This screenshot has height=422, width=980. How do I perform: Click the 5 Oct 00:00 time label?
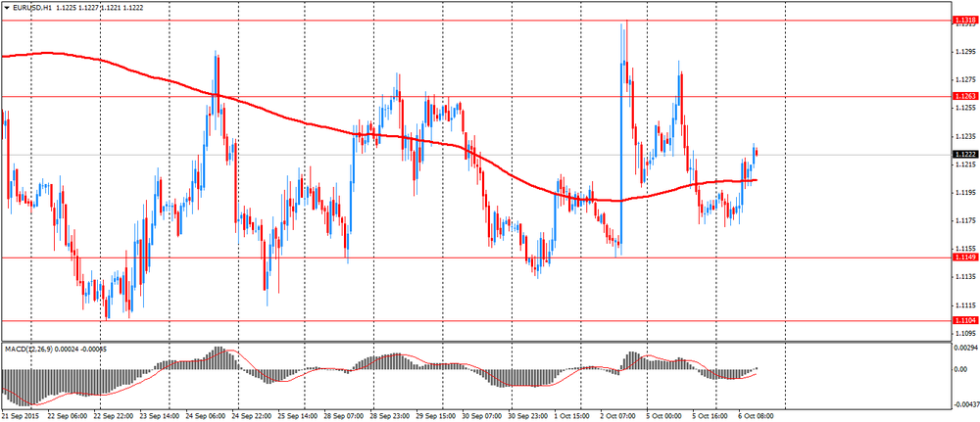click(664, 414)
